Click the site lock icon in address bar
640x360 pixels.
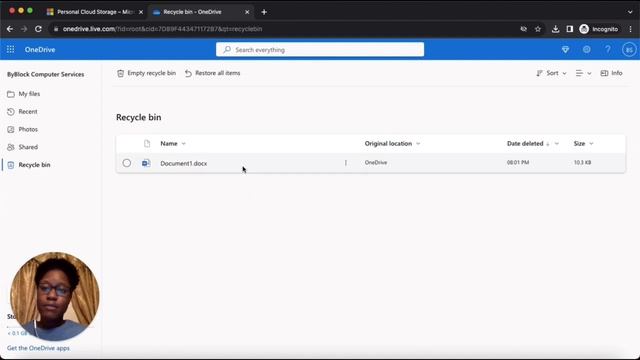click(56, 29)
